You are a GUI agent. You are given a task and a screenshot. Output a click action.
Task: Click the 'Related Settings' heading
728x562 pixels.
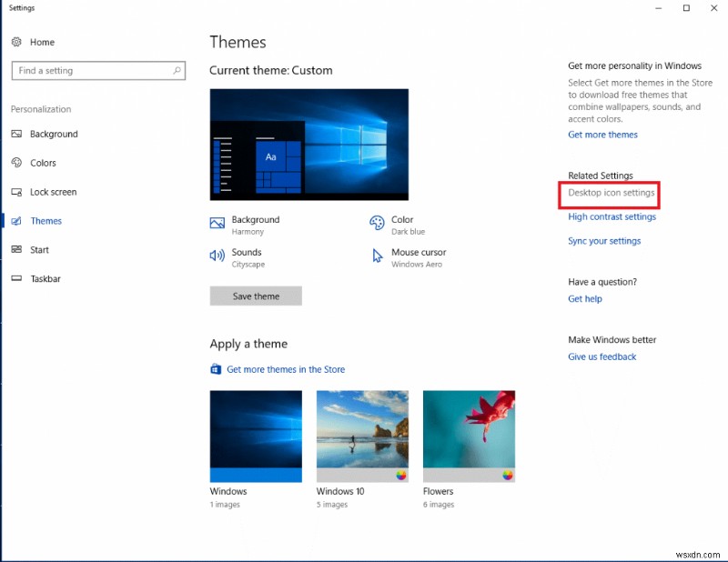[601, 176]
